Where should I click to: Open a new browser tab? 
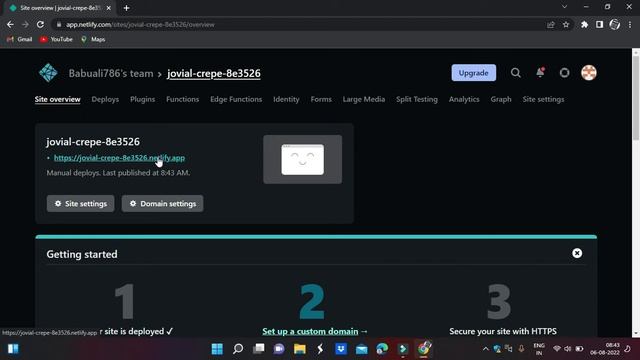(127, 8)
